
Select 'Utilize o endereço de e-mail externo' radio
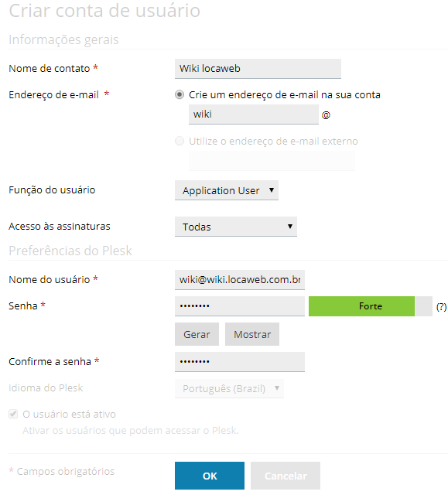pos(180,141)
